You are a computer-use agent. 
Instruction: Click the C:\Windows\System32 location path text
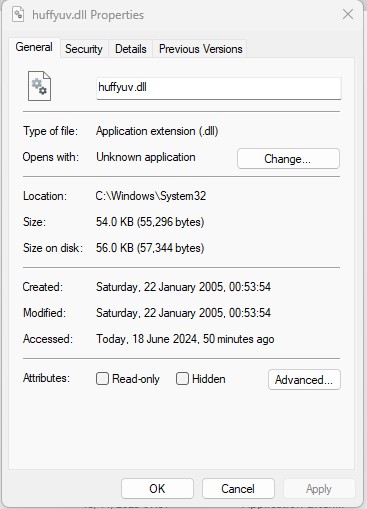pyautogui.click(x=151, y=196)
